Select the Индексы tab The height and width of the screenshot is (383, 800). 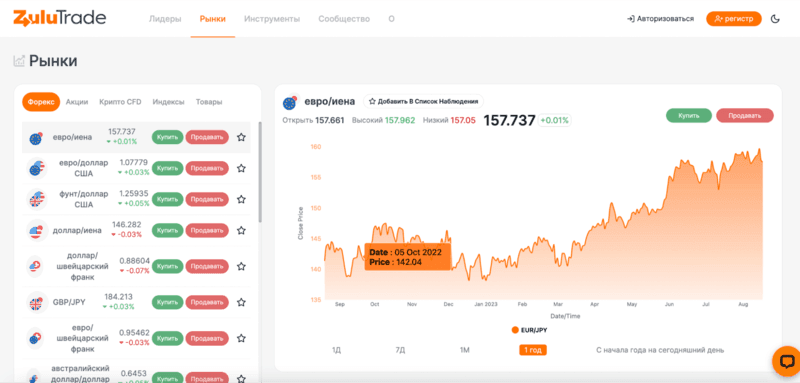pos(168,101)
